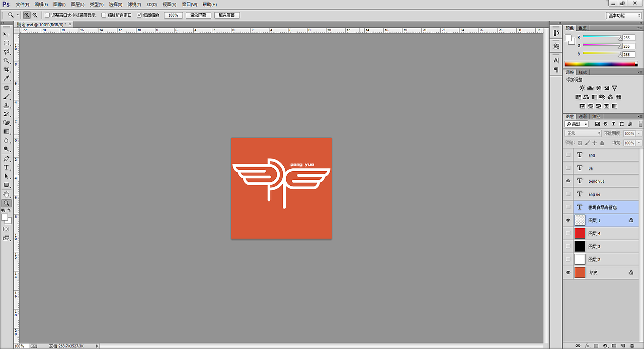The width and height of the screenshot is (644, 349).
Task: Check zoom all windows option
Action: click(x=104, y=15)
